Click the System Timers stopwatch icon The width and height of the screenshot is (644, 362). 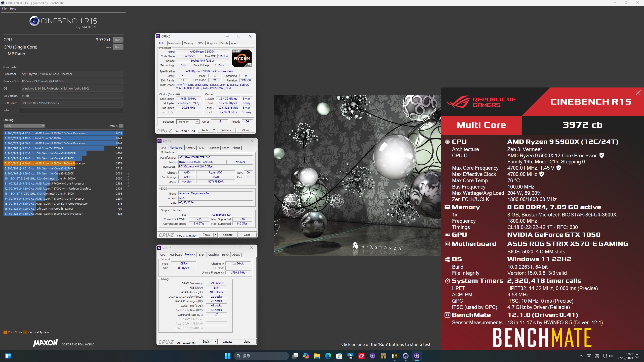click(x=447, y=281)
